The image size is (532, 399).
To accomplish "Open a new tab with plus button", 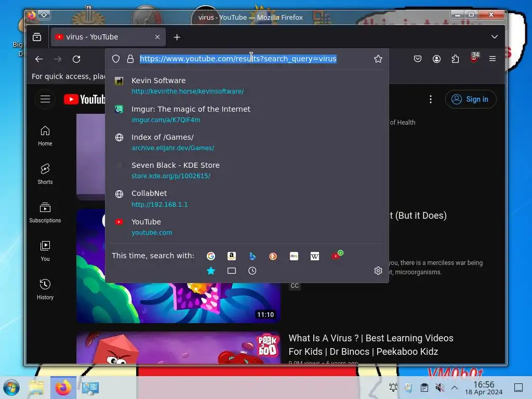I will coord(177,37).
